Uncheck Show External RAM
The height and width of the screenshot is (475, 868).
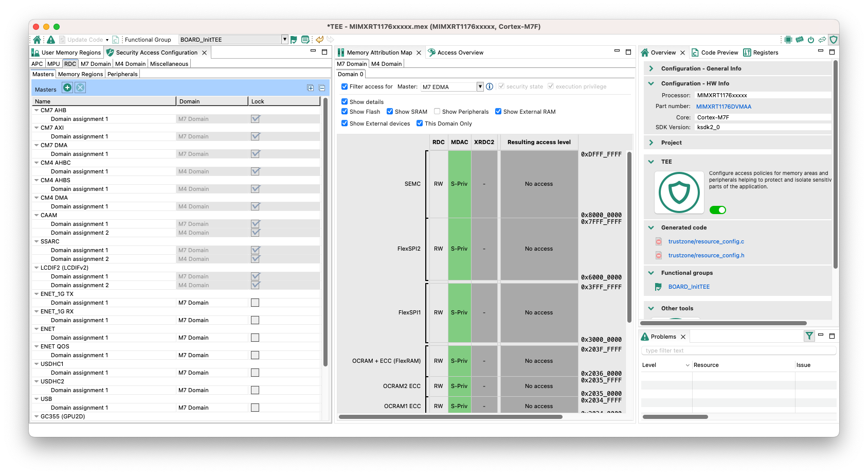pos(498,112)
